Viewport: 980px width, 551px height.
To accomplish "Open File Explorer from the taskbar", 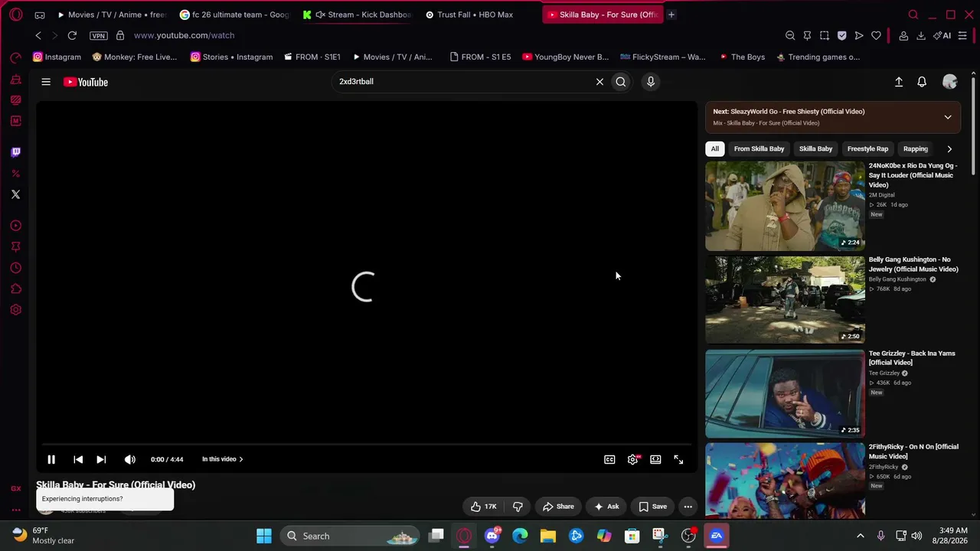I will tap(548, 536).
